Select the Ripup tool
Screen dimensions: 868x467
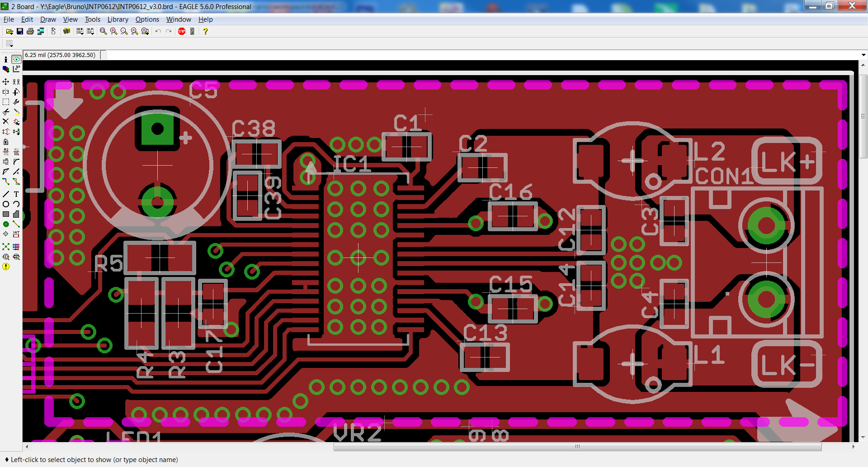coord(16,181)
